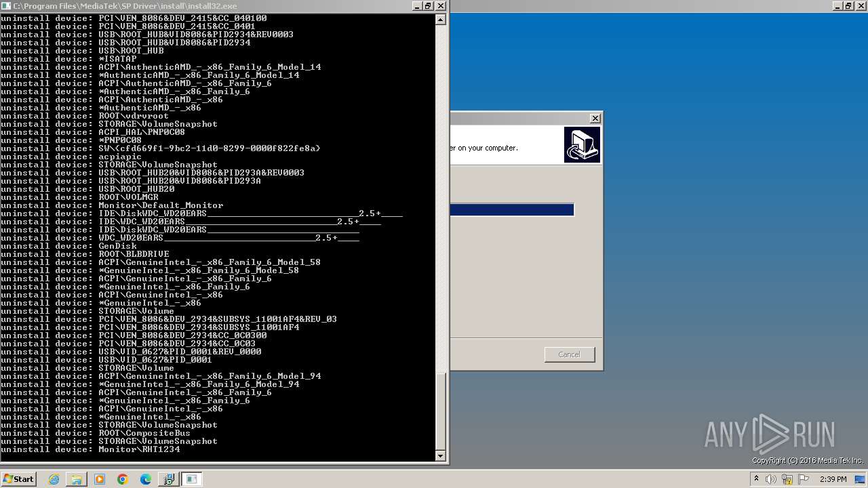Open the volume control tray icon

coord(771,479)
